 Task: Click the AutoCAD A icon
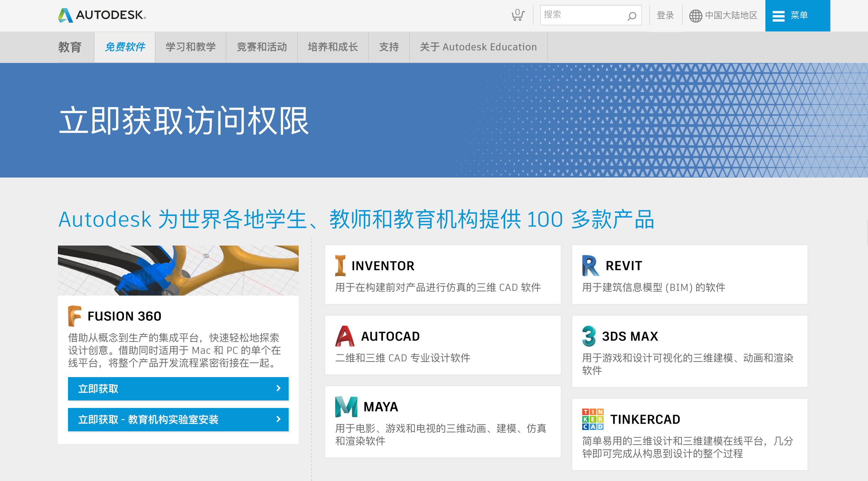click(x=345, y=336)
